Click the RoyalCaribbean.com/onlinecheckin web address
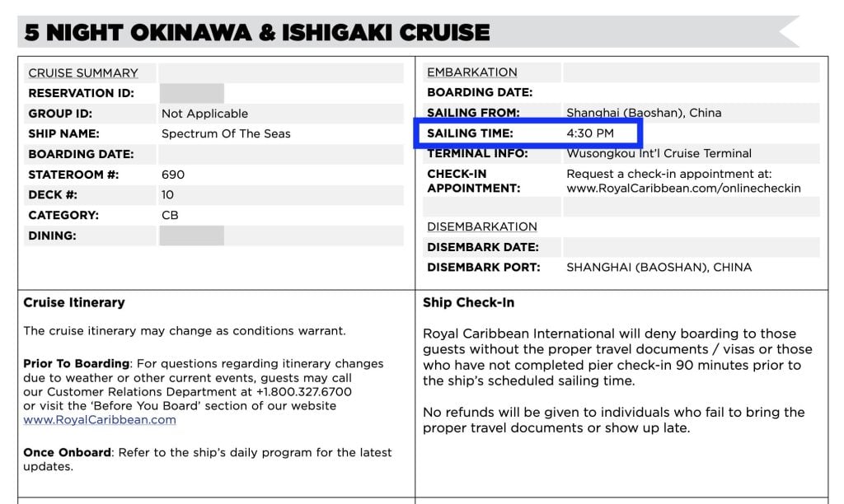This screenshot has width=844, height=504. [683, 189]
